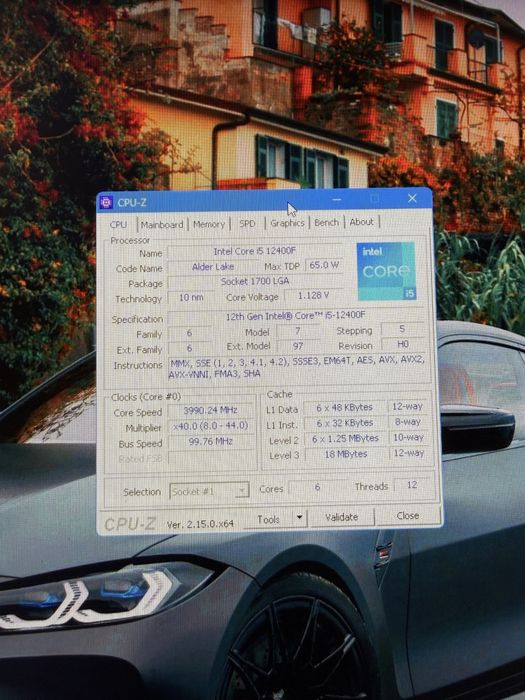Click the L1 Data 12-way associativity field
Screen dimensions: 525x700
(407, 407)
